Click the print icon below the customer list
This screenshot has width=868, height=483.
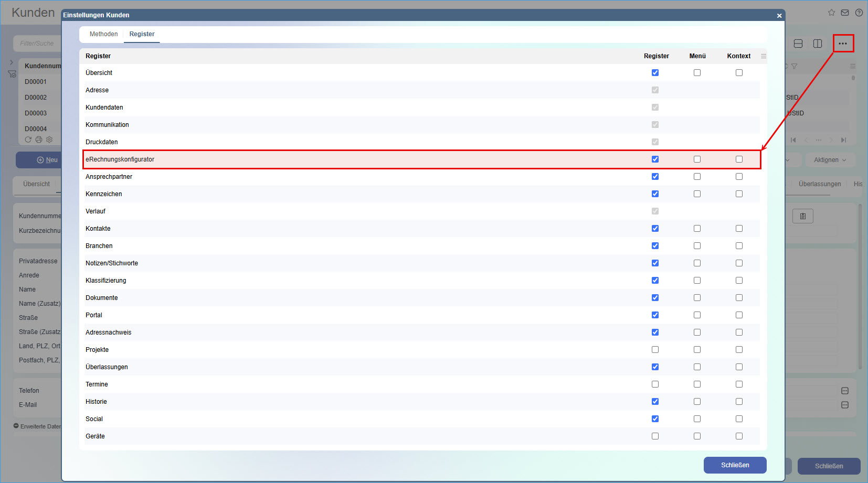click(x=39, y=139)
